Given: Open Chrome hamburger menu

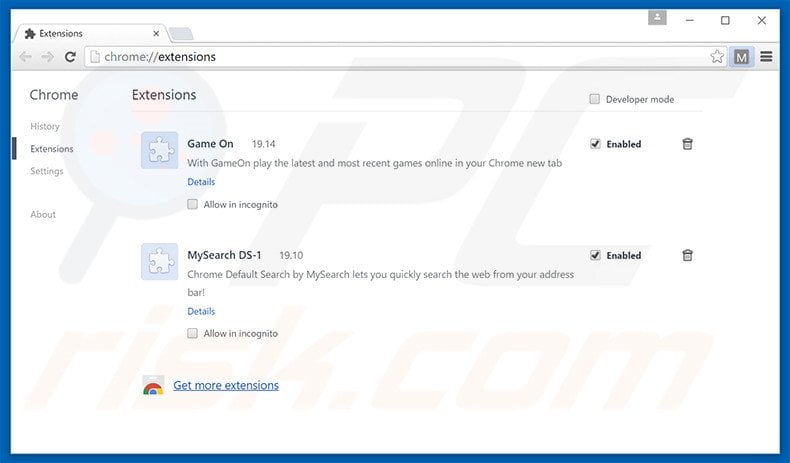Looking at the screenshot, I should pos(766,56).
